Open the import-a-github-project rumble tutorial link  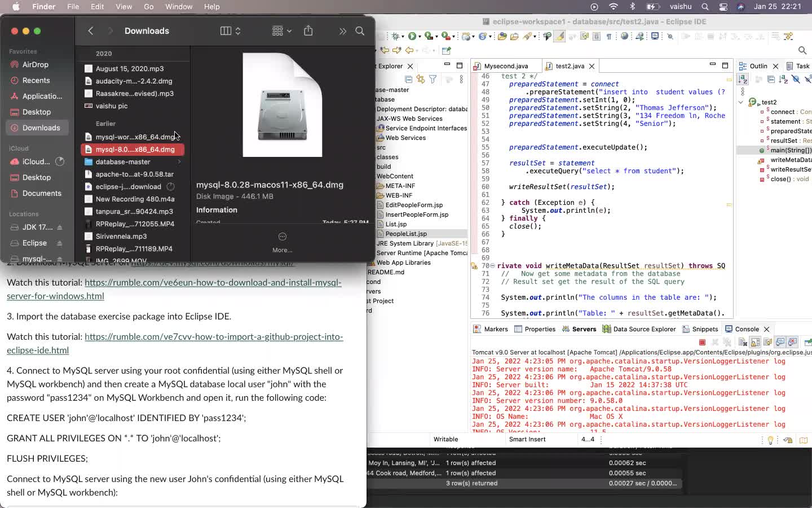[214, 337]
